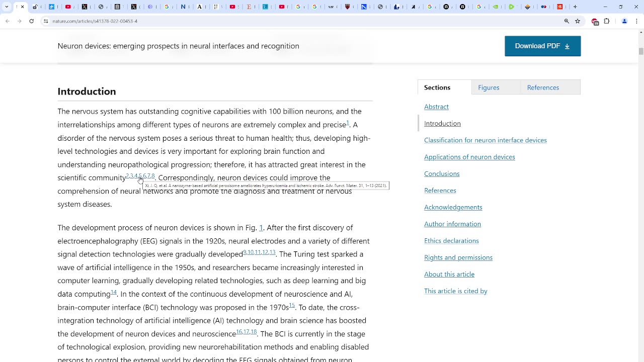Open the Chrome three-dot menu
This screenshot has height=362, width=644.
636,21
